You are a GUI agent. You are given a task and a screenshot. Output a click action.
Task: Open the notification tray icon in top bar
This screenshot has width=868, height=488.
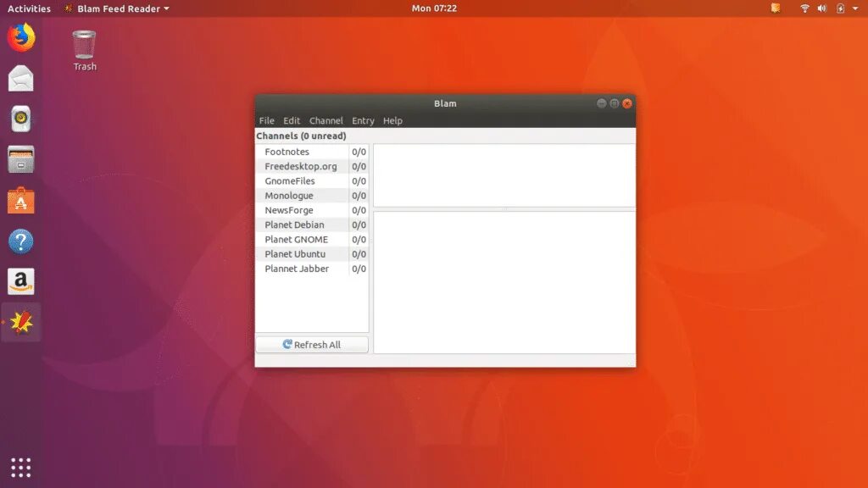(776, 8)
